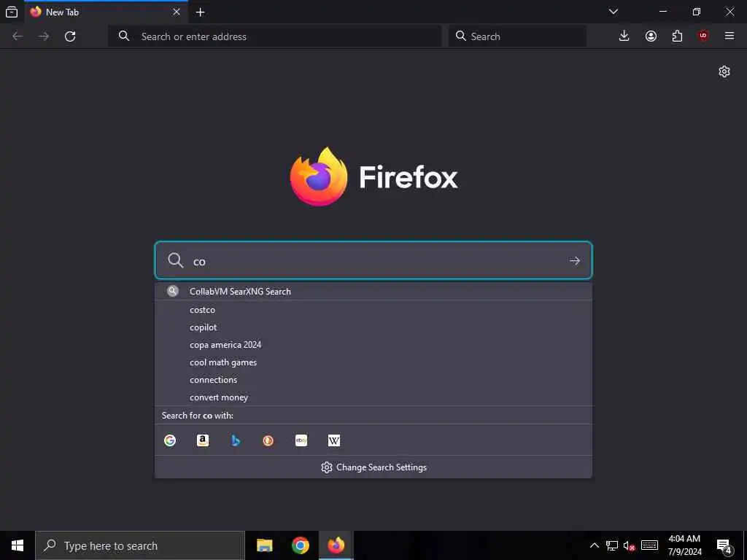Search with eBay one-off icon

point(301,440)
